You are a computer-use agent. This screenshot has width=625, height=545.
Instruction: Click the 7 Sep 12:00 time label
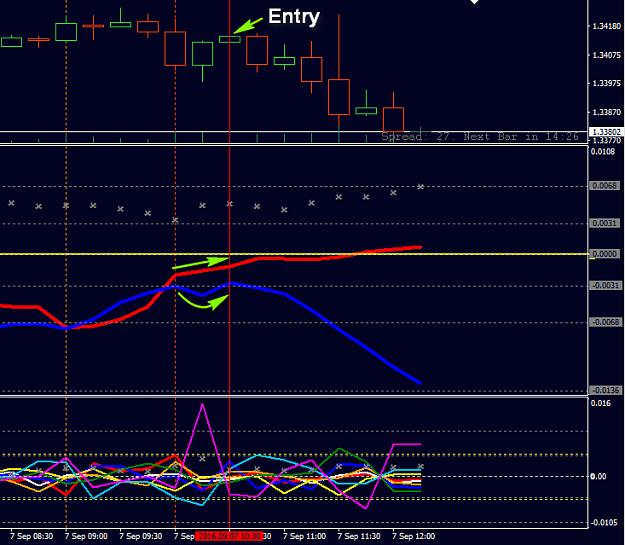click(414, 536)
